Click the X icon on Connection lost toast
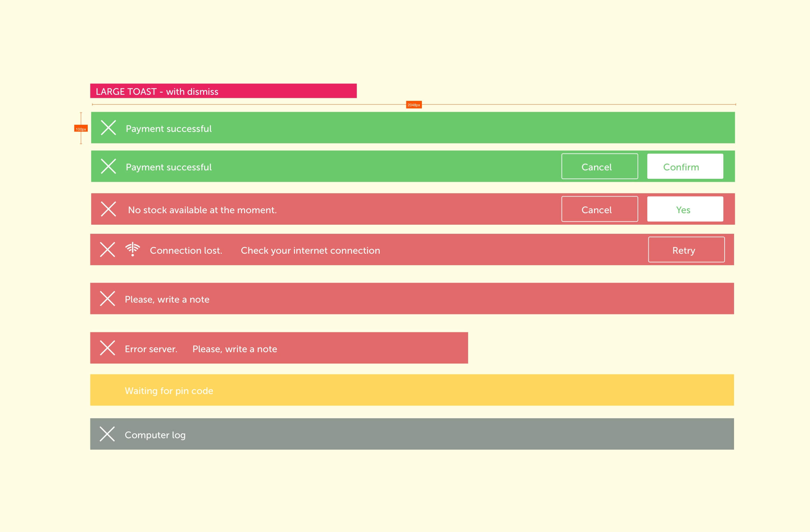Viewport: 810px width, 532px height. [107, 249]
